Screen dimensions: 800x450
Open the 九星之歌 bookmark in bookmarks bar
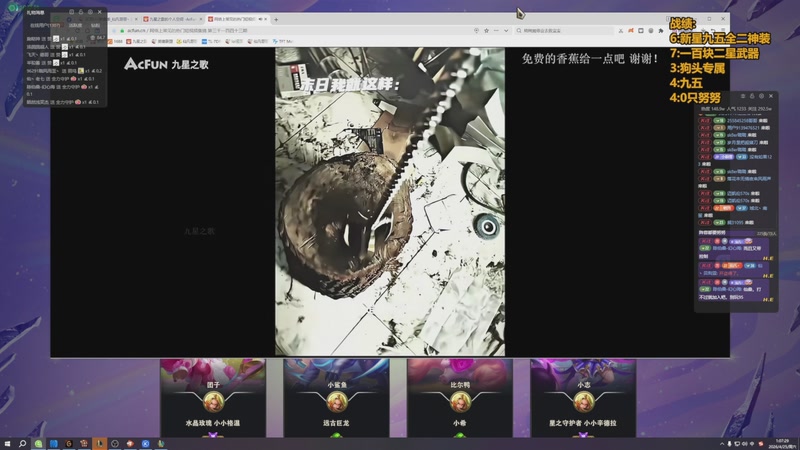point(136,41)
